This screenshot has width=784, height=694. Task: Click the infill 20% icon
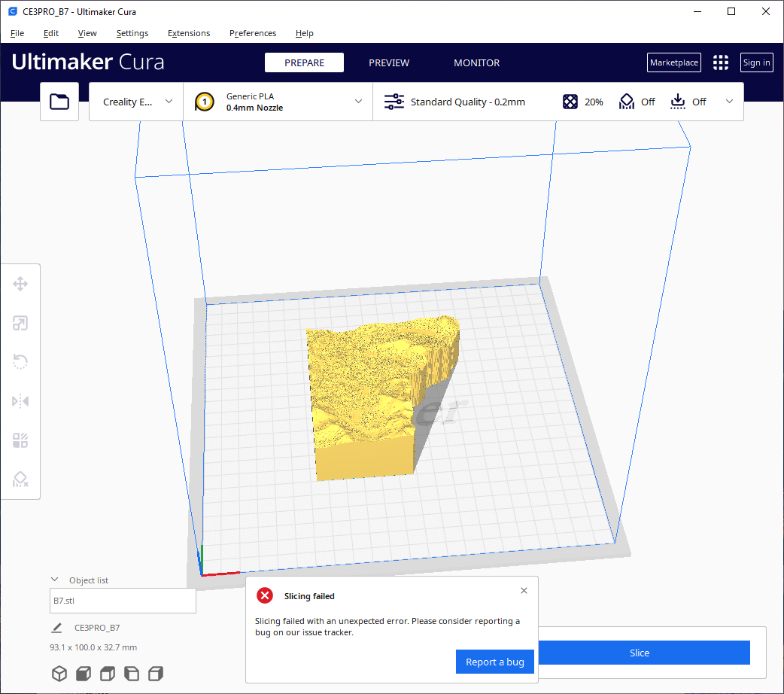[x=570, y=102]
